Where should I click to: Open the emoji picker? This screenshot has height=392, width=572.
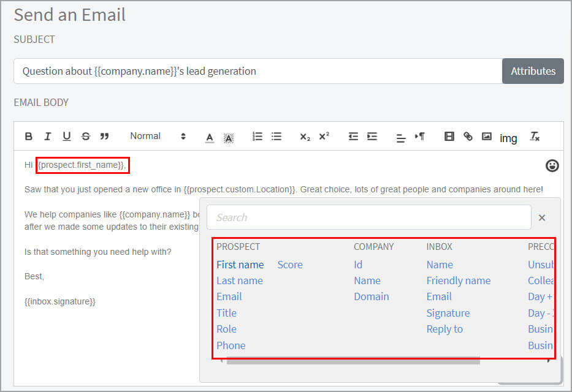552,165
